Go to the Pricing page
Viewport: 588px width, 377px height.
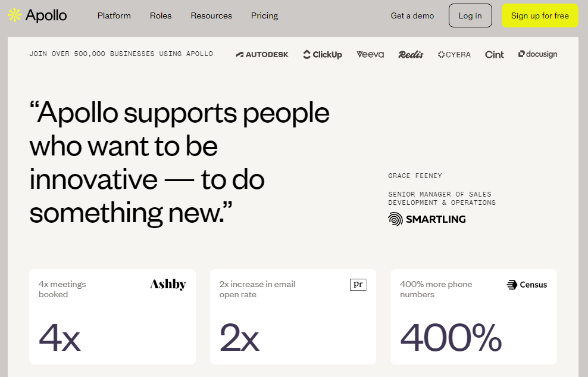click(x=264, y=15)
